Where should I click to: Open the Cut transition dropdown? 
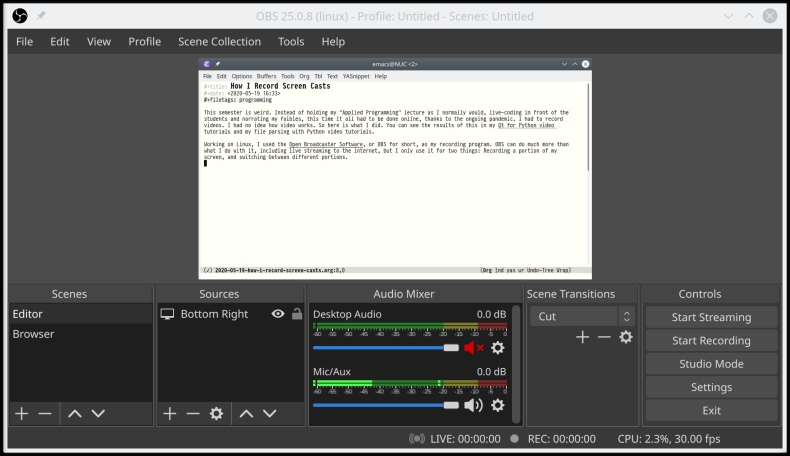582,316
